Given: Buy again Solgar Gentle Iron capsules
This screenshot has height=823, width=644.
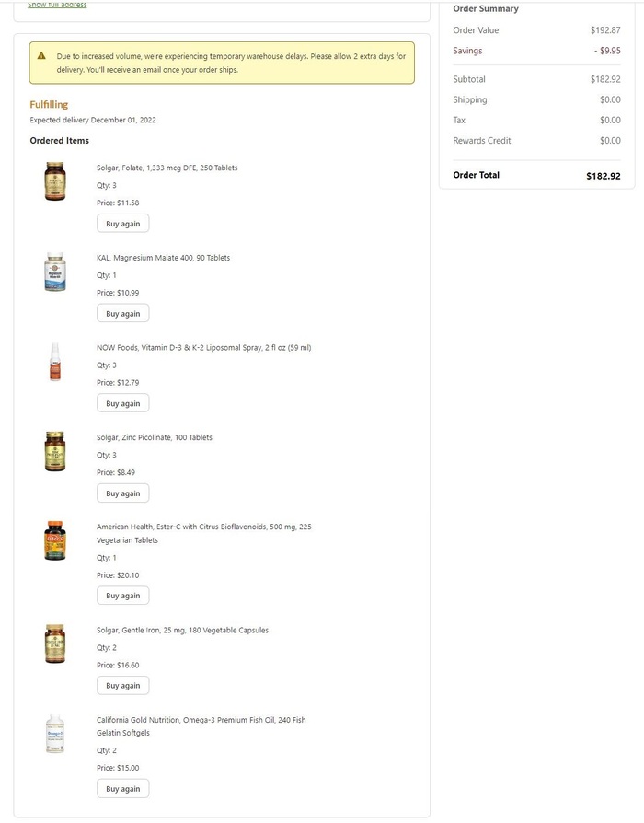Looking at the screenshot, I should click(x=122, y=686).
